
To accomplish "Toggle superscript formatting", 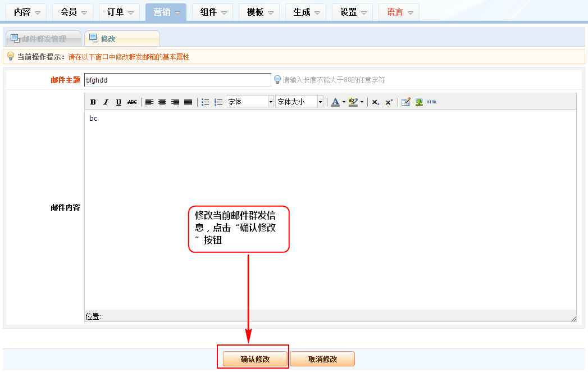I will (x=389, y=102).
